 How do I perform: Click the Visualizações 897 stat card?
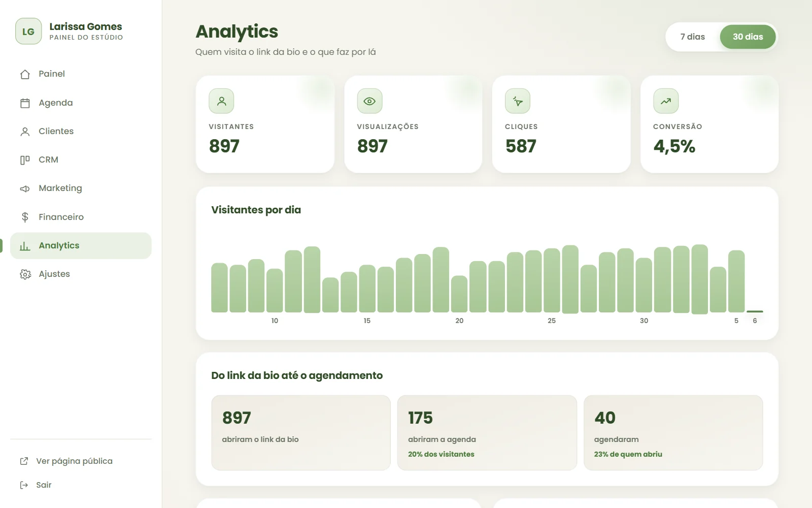coord(413,124)
